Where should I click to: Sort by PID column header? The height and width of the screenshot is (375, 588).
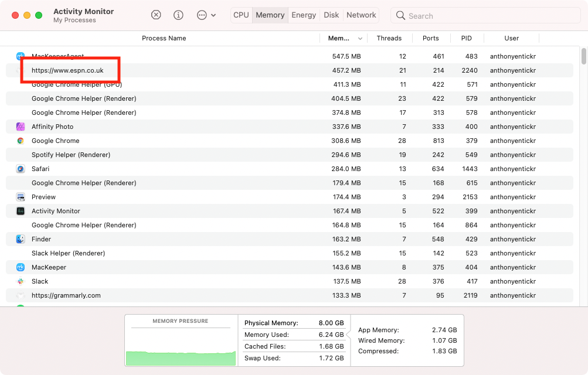(466, 38)
